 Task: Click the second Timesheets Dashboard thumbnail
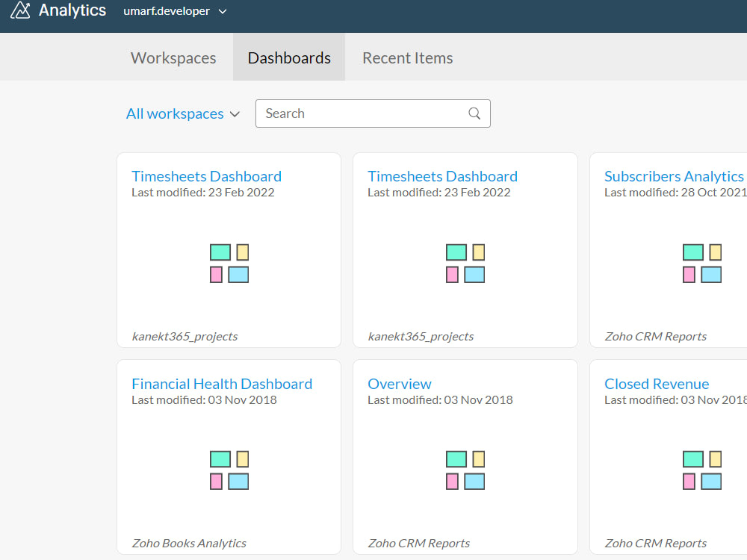click(465, 263)
